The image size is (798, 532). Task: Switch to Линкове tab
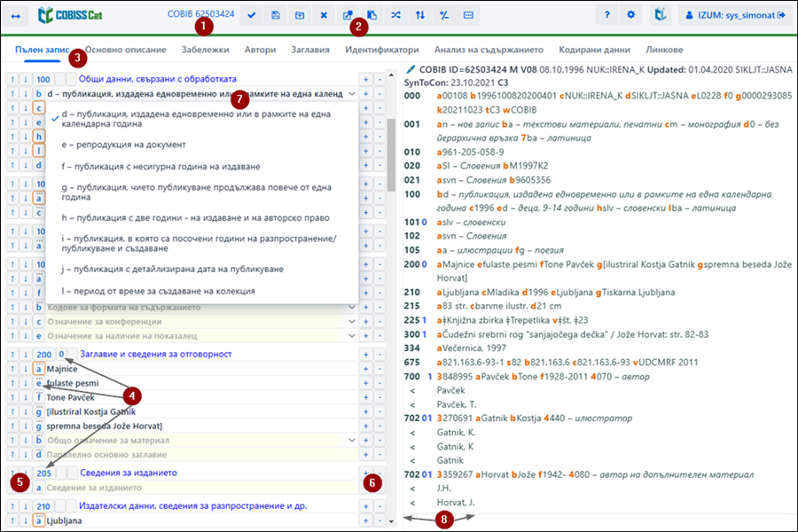point(664,50)
